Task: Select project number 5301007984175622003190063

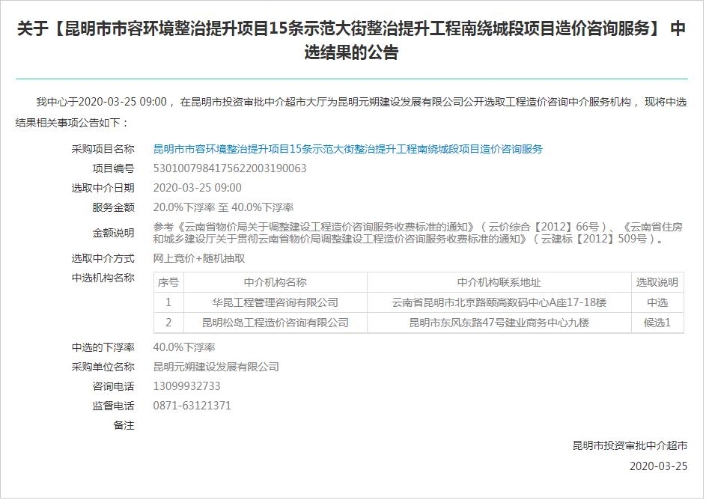Action: point(229,168)
